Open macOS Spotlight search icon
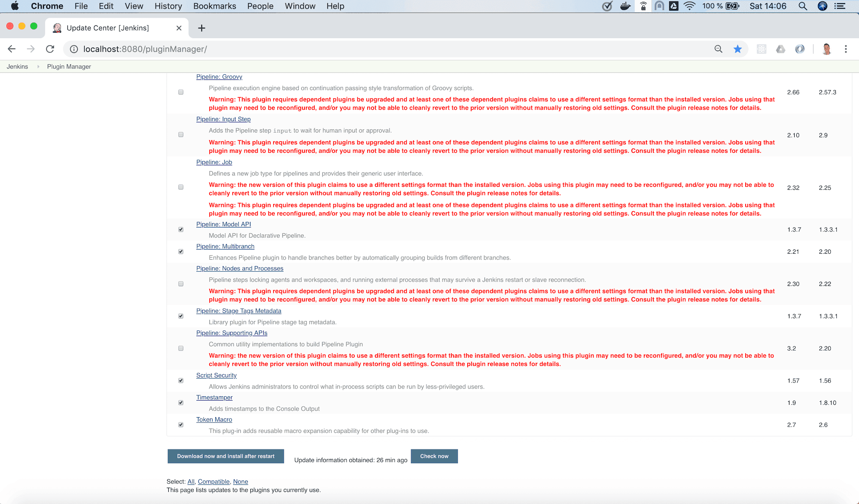 pos(802,6)
